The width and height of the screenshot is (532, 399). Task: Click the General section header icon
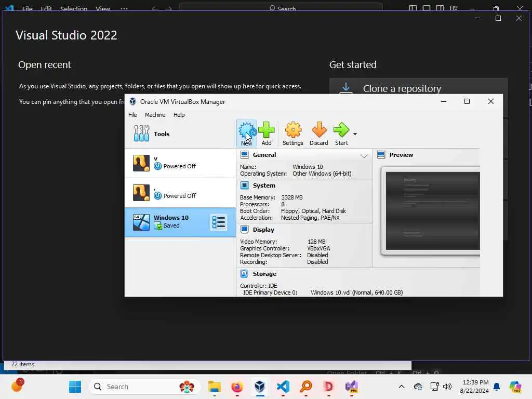[x=244, y=155]
